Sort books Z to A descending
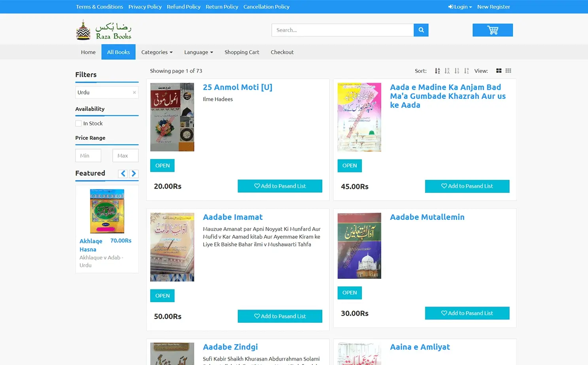 point(447,71)
